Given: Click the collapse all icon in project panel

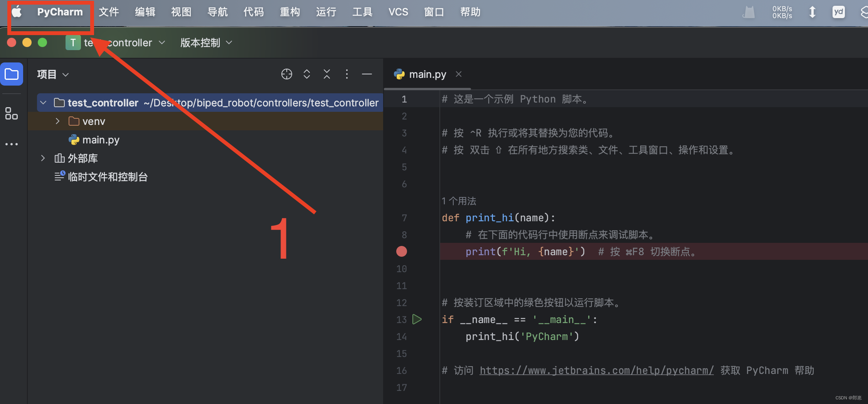Looking at the screenshot, I should (x=327, y=74).
